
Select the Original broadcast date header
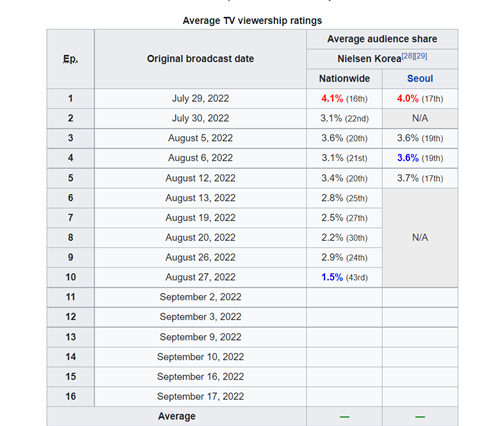click(x=200, y=59)
